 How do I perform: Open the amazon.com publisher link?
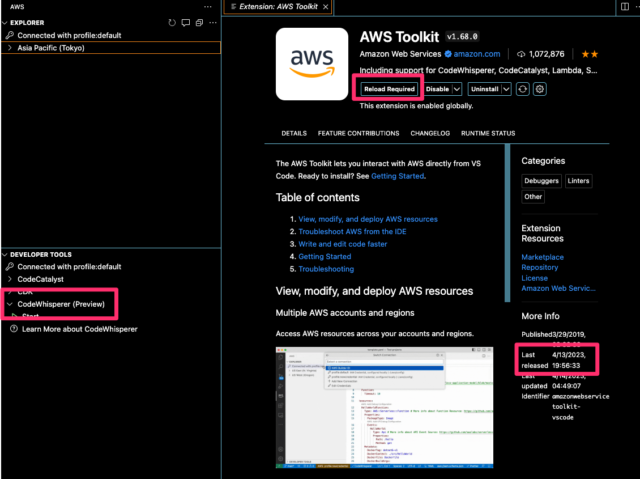[477, 54]
